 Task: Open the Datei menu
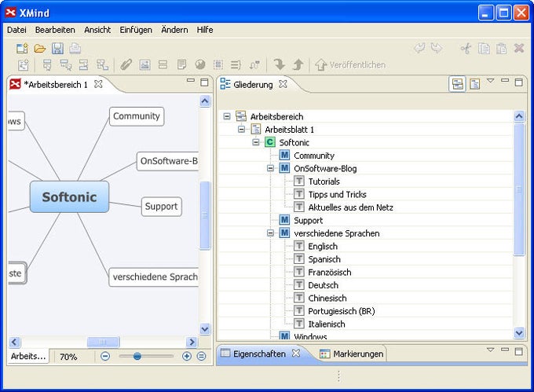click(16, 30)
